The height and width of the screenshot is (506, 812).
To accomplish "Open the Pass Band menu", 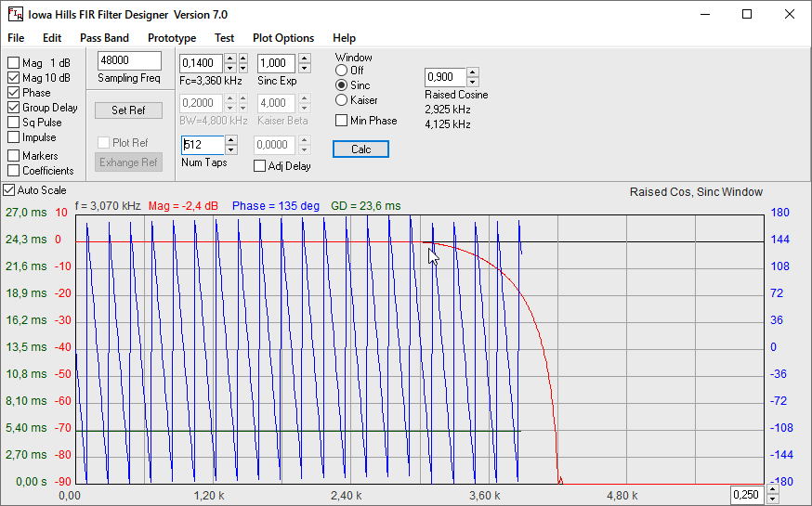I will [x=104, y=38].
